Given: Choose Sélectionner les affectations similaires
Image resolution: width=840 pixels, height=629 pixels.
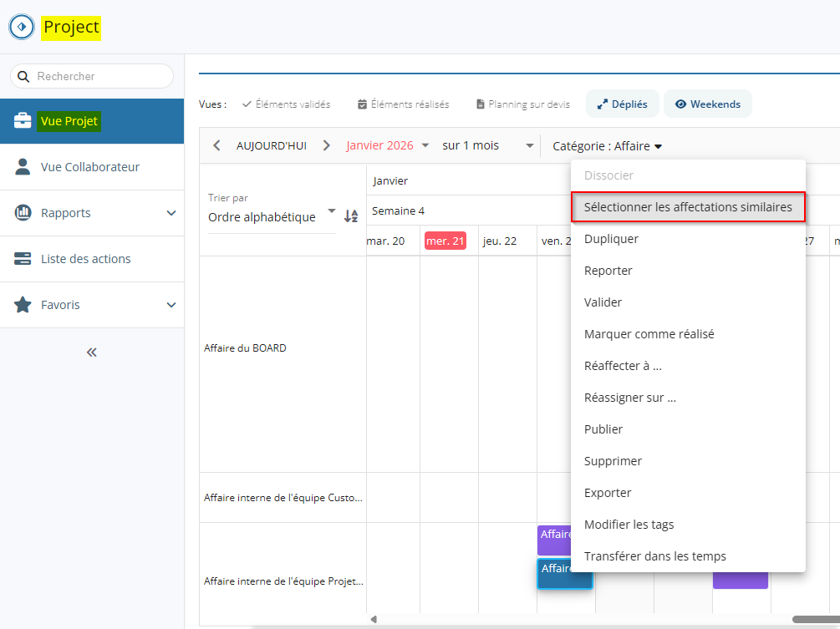Looking at the screenshot, I should click(688, 207).
